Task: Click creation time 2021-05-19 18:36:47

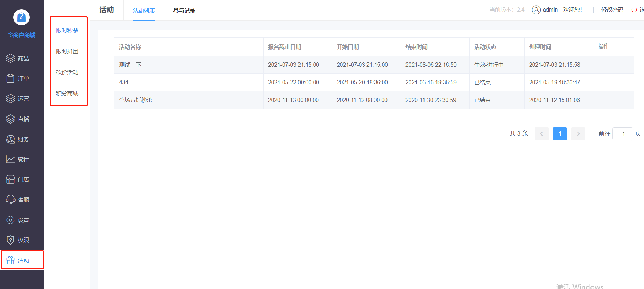Action: pyautogui.click(x=555, y=82)
